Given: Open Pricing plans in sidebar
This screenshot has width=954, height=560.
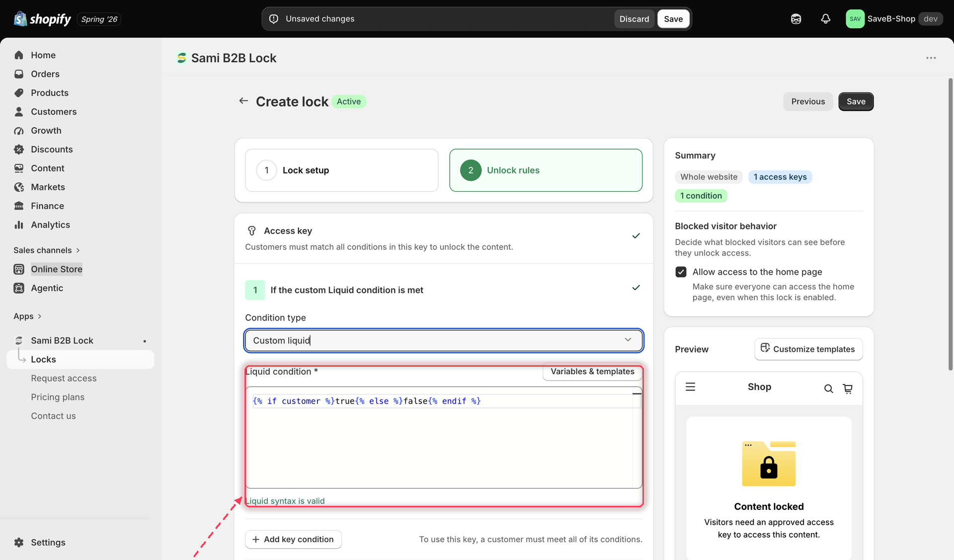Looking at the screenshot, I should pyautogui.click(x=58, y=397).
